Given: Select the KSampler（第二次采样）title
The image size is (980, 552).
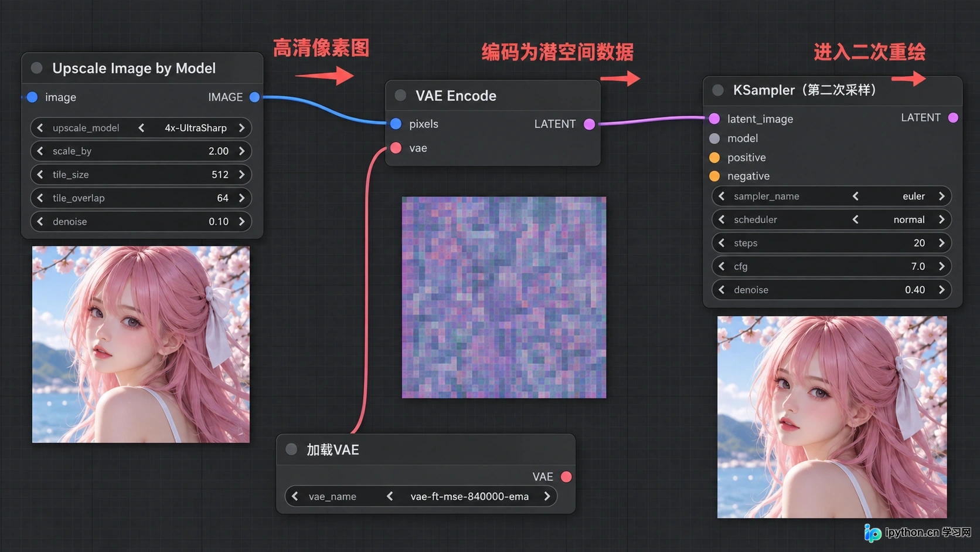Looking at the screenshot, I should tap(805, 90).
